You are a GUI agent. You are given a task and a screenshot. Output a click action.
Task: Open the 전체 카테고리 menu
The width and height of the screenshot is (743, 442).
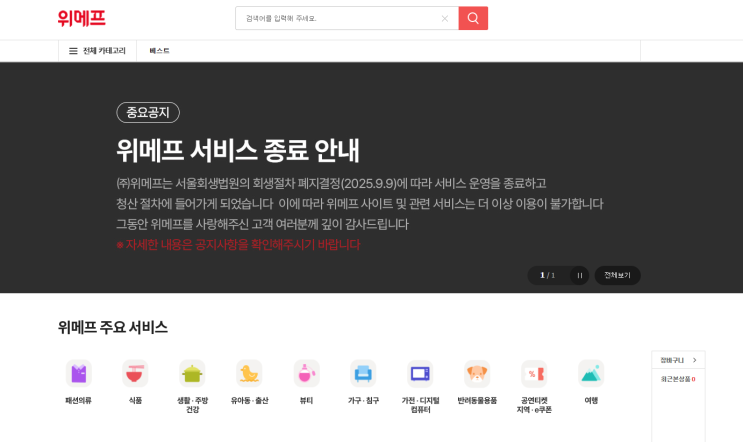pyautogui.click(x=98, y=51)
